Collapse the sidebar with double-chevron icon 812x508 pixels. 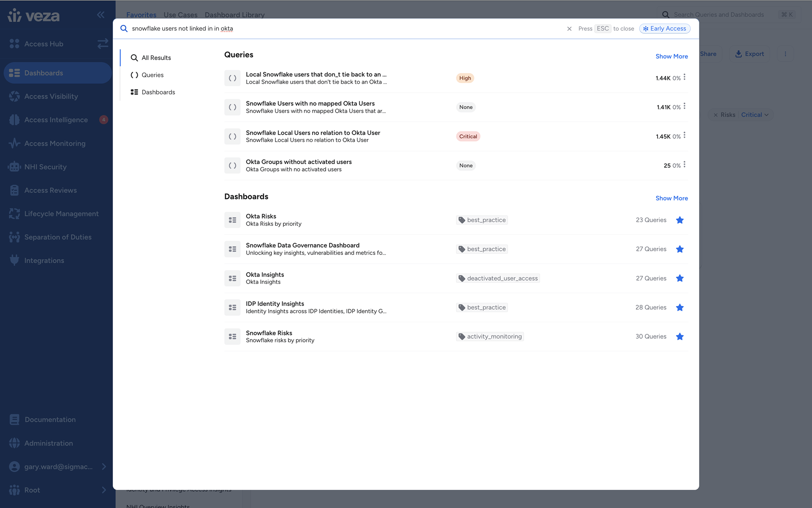101,15
